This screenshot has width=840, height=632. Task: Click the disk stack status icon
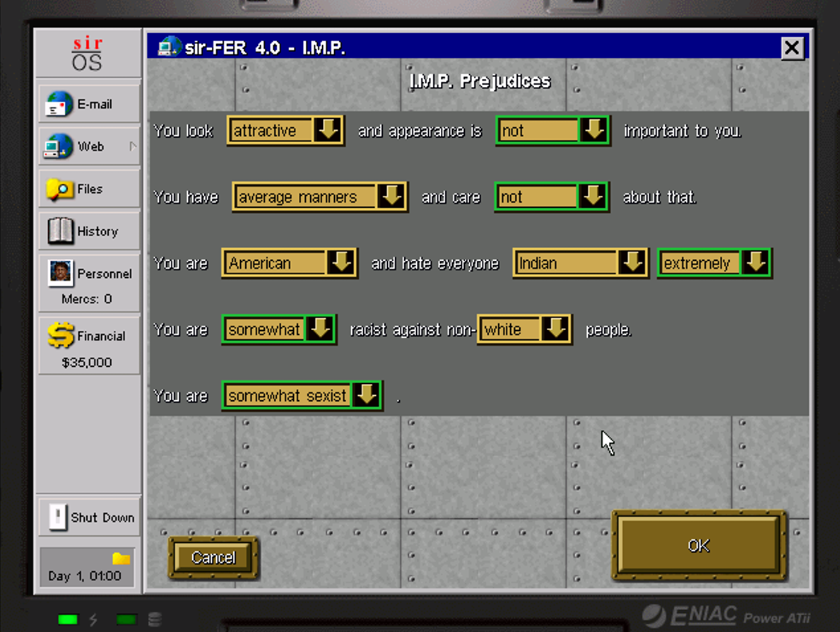click(155, 620)
